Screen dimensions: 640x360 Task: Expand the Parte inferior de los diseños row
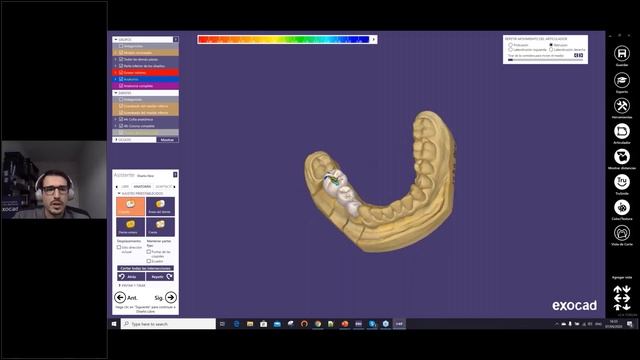[116, 66]
